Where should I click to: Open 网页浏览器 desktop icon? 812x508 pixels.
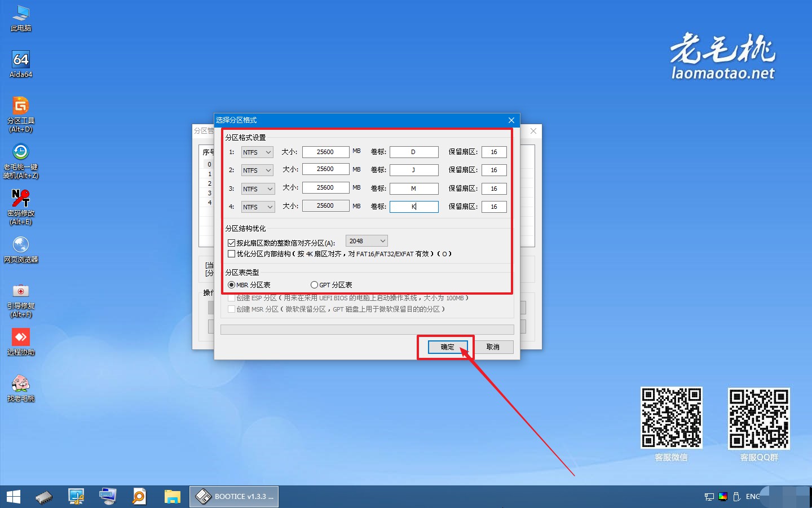pyautogui.click(x=21, y=249)
